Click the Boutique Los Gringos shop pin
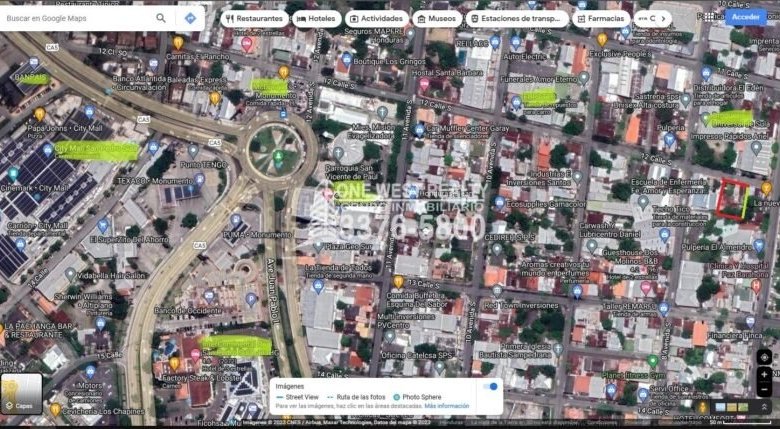The image size is (780, 429). [x=347, y=59]
